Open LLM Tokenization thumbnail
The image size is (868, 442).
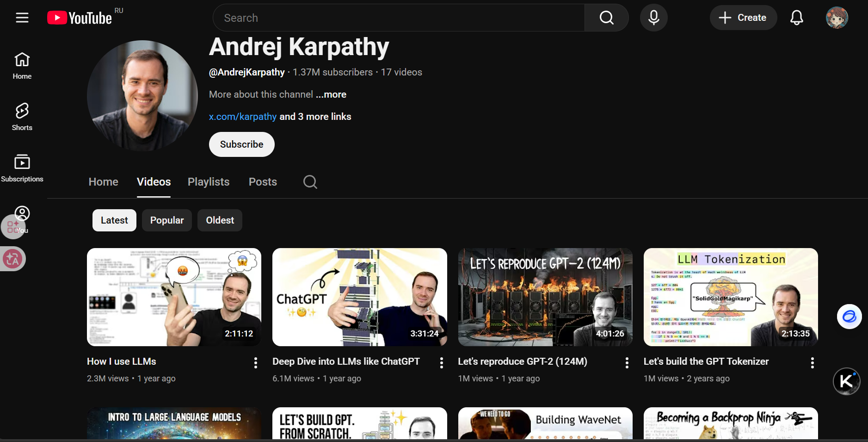pos(731,297)
